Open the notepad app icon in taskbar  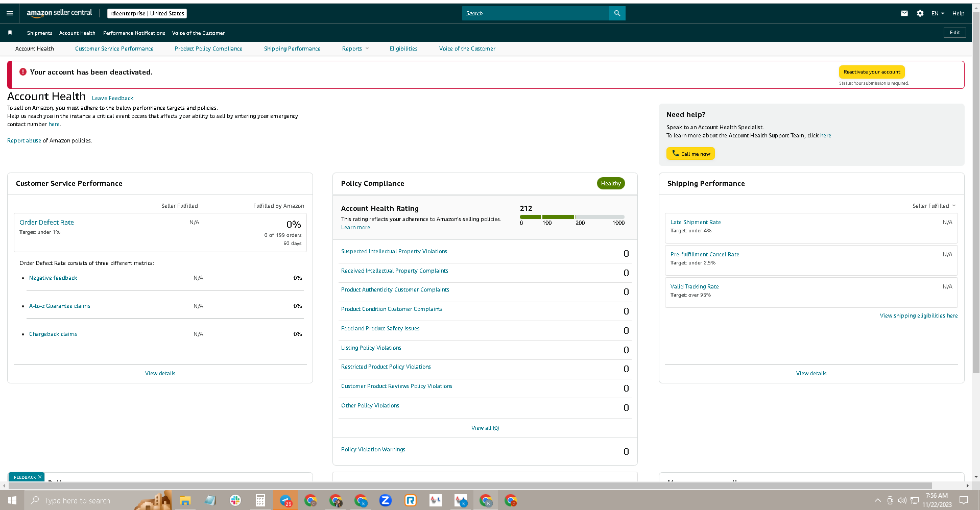[x=210, y=500]
